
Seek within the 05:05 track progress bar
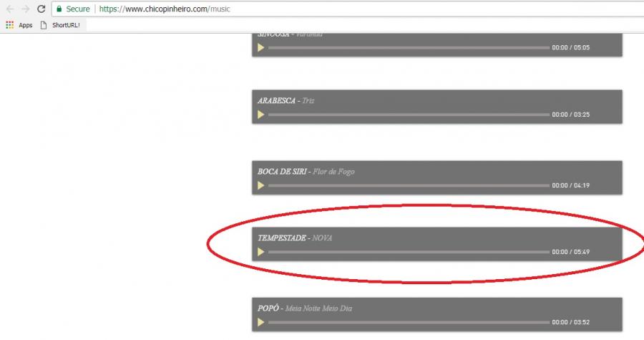(x=409, y=48)
